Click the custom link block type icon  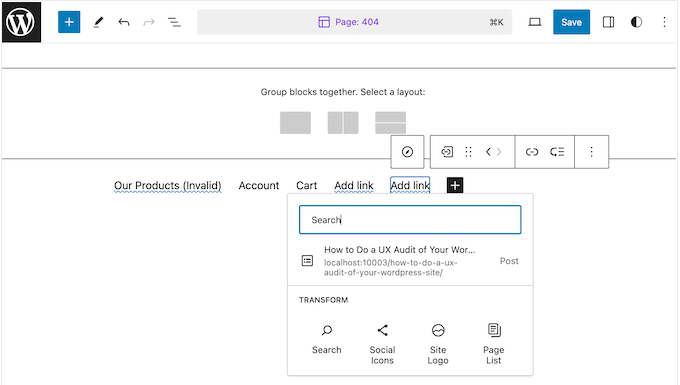pyautogui.click(x=447, y=152)
